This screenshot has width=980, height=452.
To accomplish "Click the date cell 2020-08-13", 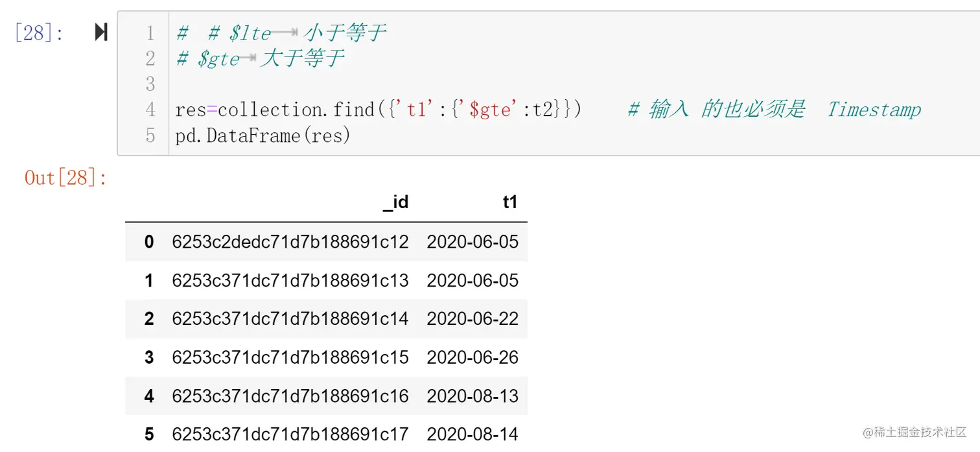I will click(x=472, y=396).
